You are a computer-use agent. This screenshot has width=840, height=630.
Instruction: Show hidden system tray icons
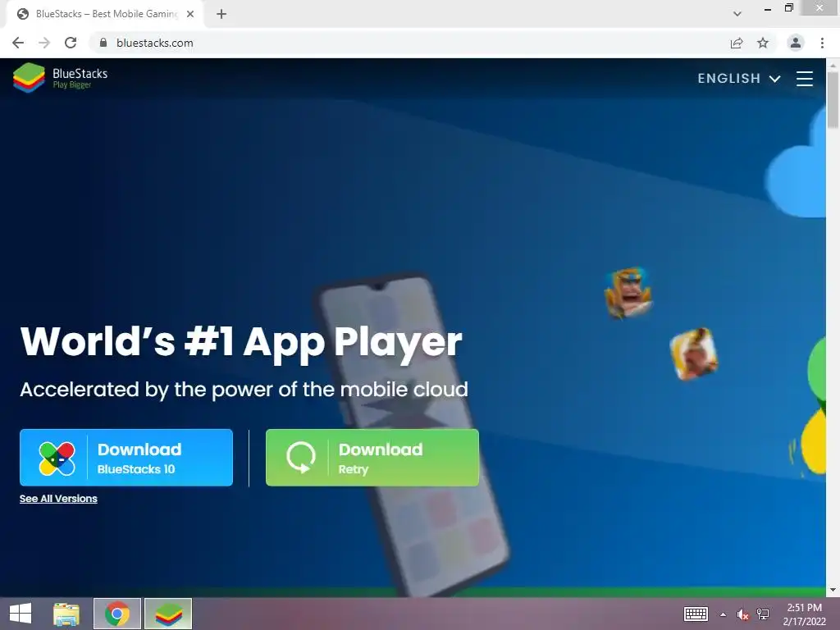pyautogui.click(x=724, y=614)
